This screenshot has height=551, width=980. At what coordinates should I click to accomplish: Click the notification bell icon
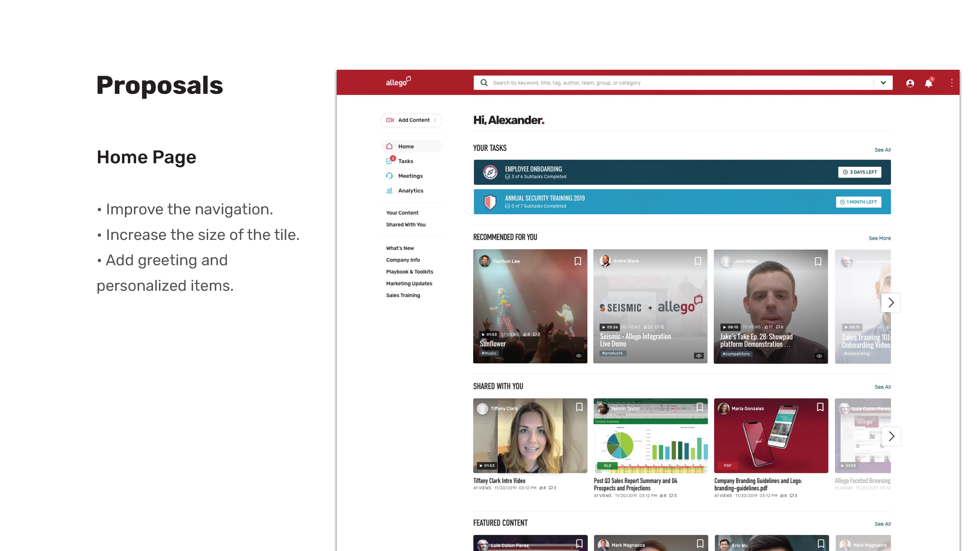click(x=928, y=83)
